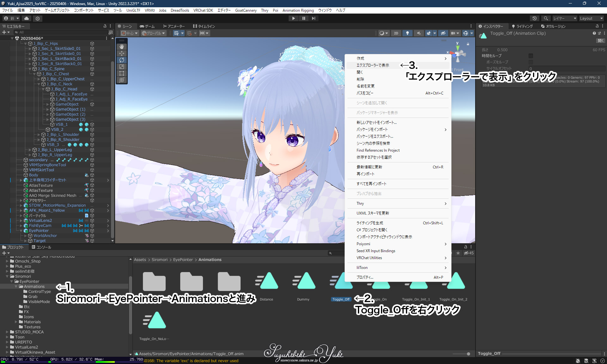The height and width of the screenshot is (364, 607).
Task: Click the Inspector help question-mark icon
Action: click(x=594, y=33)
